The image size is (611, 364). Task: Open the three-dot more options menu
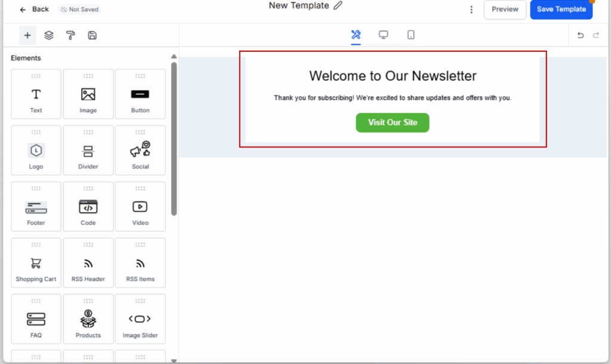click(471, 10)
